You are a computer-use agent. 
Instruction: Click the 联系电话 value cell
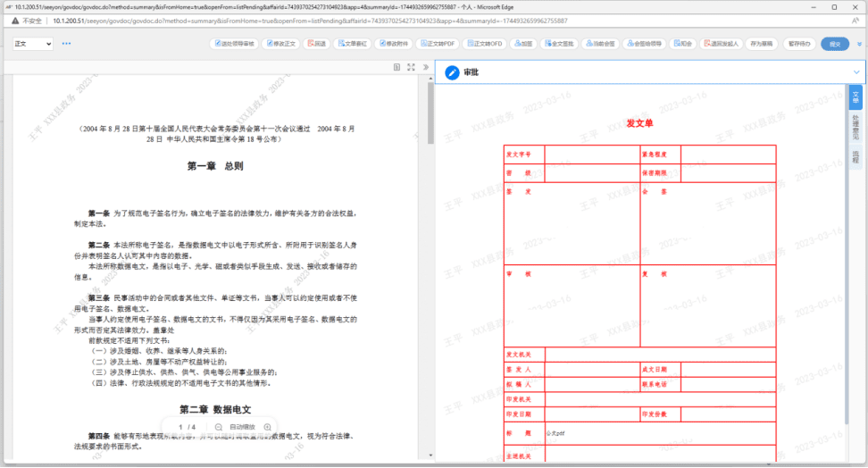click(x=729, y=384)
